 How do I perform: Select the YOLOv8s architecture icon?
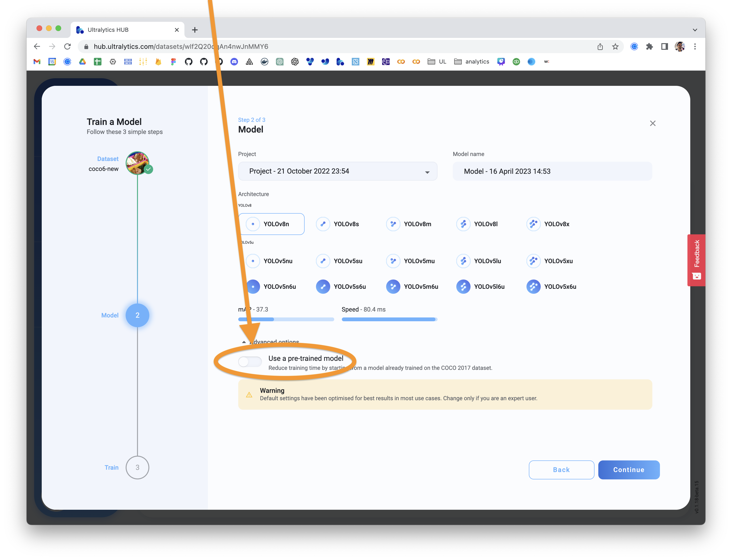(x=323, y=224)
